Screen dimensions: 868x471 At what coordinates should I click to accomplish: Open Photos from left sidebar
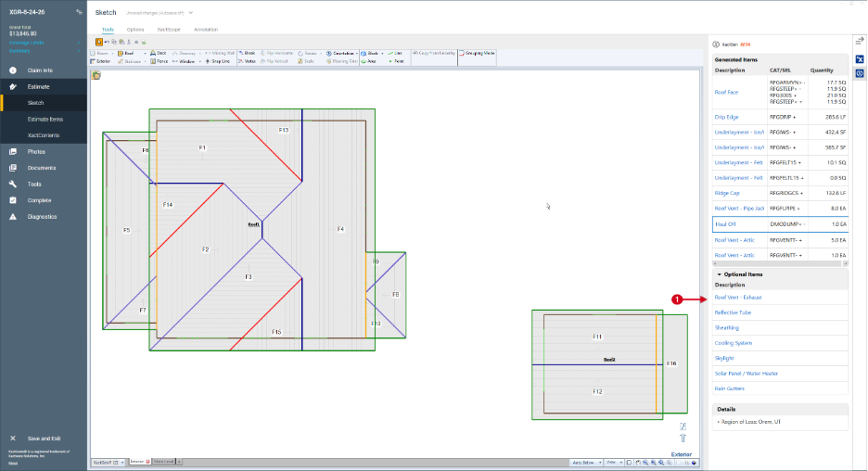point(36,152)
